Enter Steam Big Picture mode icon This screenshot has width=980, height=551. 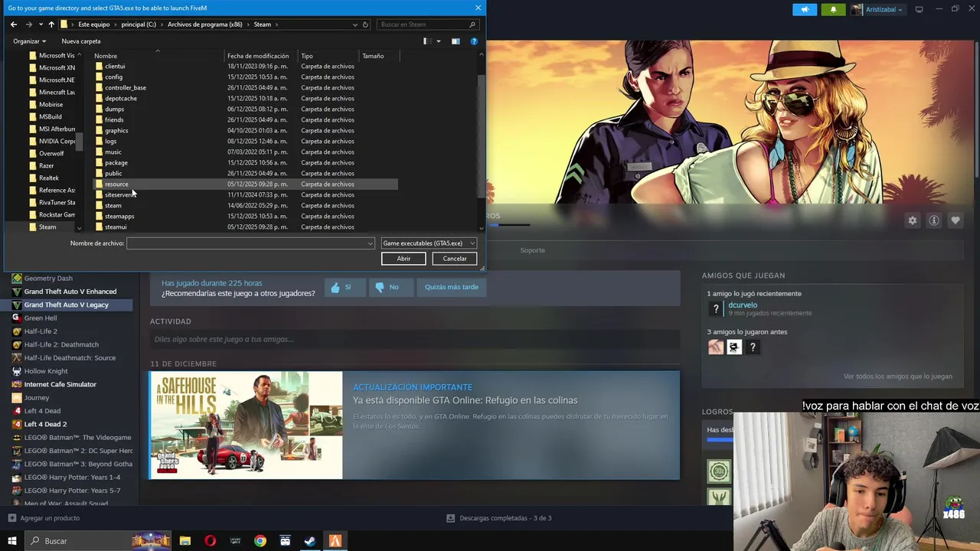pos(919,9)
